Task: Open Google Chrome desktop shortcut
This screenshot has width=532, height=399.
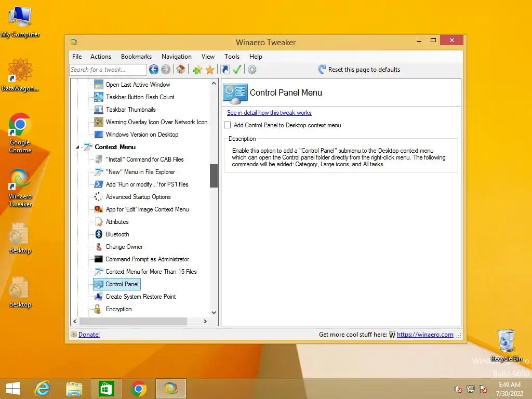Action: click(x=20, y=133)
